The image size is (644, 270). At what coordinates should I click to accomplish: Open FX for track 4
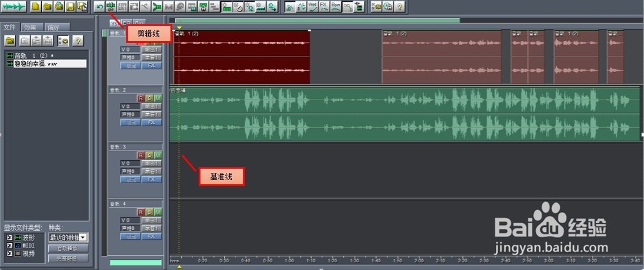151,237
